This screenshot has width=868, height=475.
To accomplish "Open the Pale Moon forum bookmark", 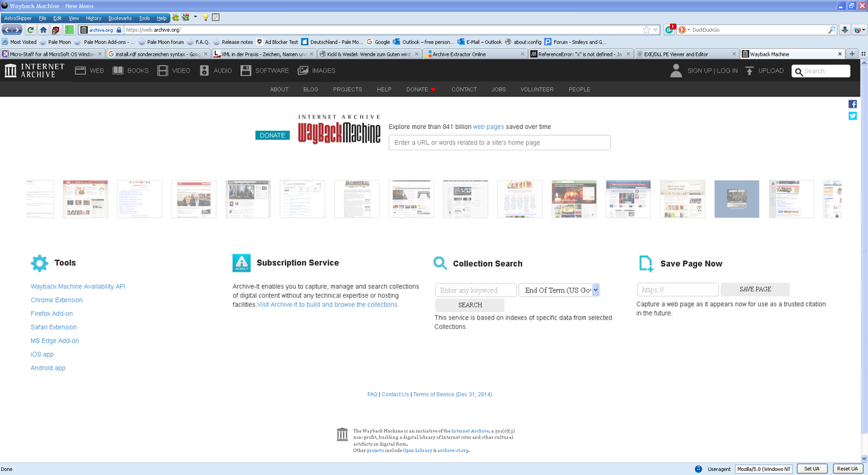I will (x=161, y=42).
